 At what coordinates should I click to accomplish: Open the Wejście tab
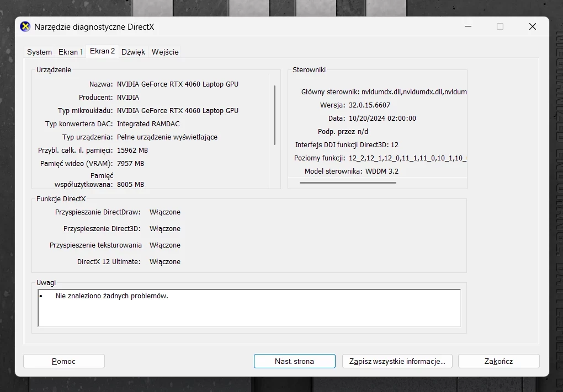(165, 52)
